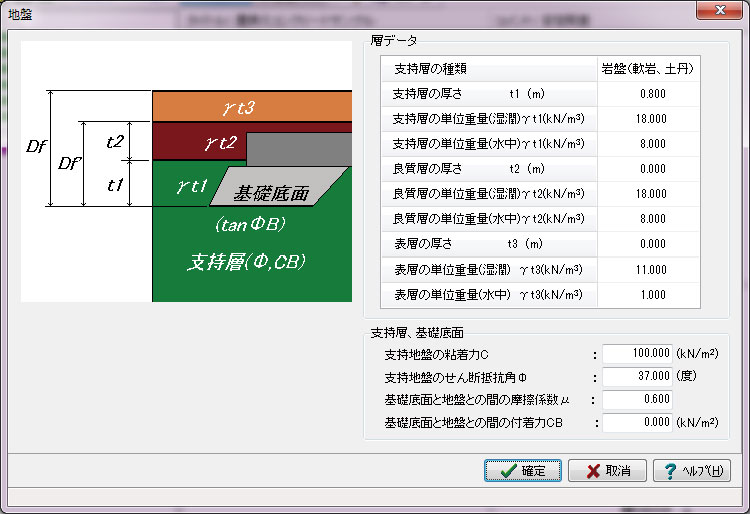Select the 岩盤(軟岩、土丹) support layer type cell

[649, 69]
